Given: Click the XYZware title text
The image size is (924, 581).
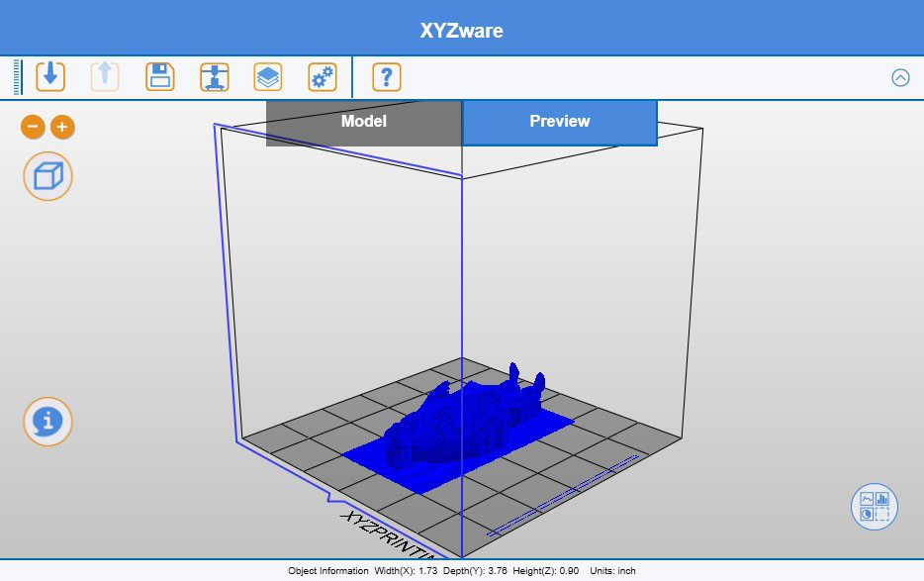Looking at the screenshot, I should click(461, 31).
